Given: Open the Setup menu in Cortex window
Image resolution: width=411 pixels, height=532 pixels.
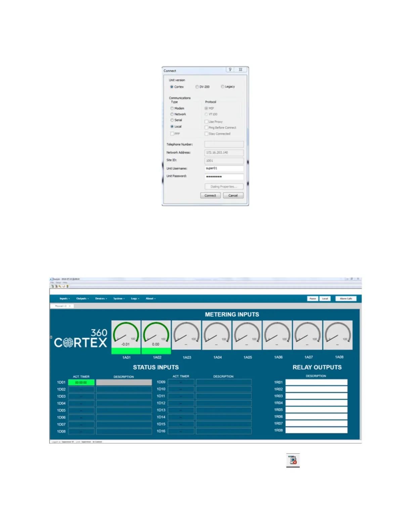Looking at the screenshot, I should click(x=58, y=282).
